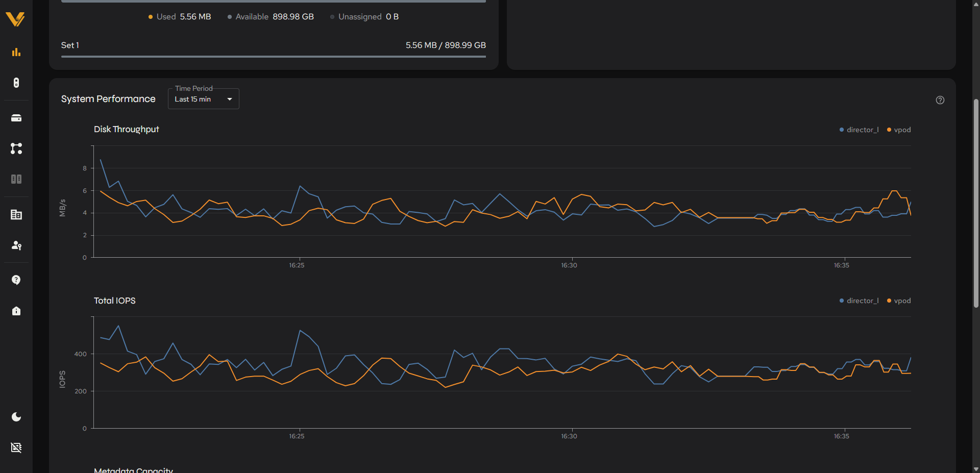Open the server racks sidebar icon
The height and width of the screenshot is (473, 980).
(16, 179)
